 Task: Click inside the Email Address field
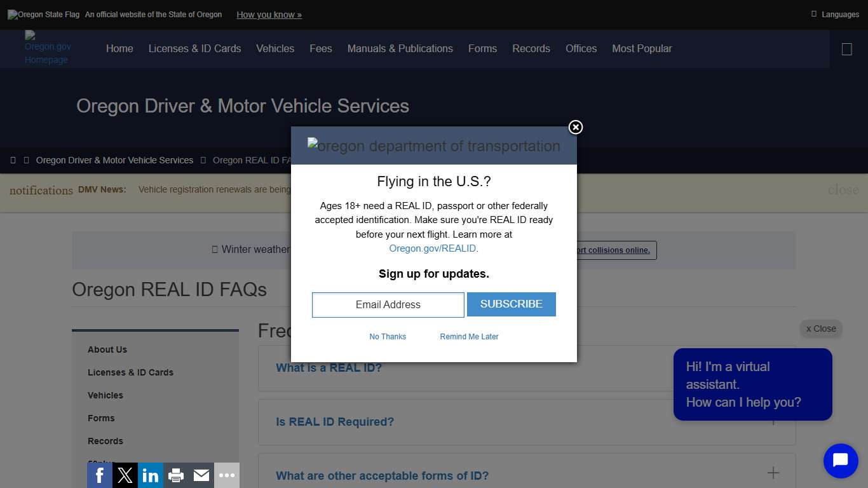388,304
